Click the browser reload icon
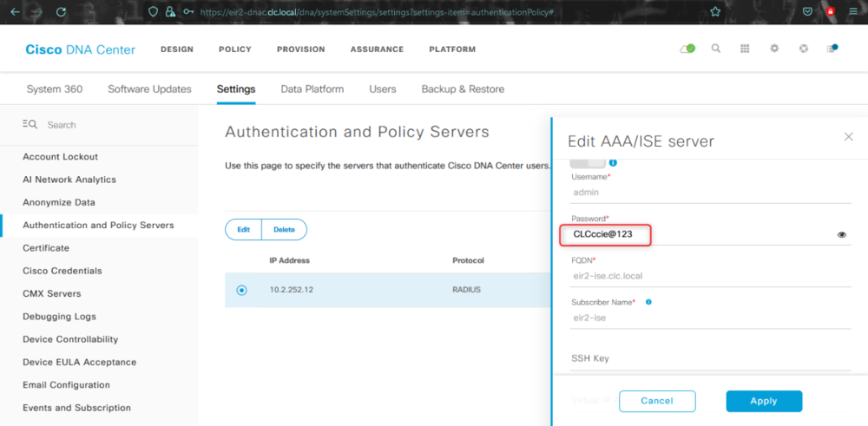Screen dimensions: 868x426 (x=62, y=11)
